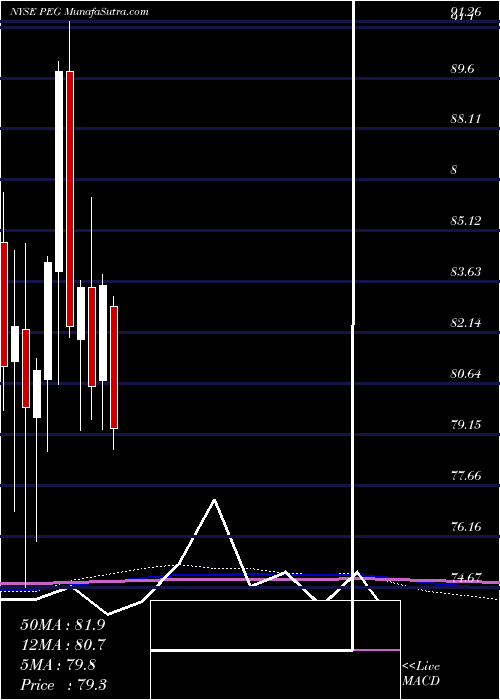Select the 89.6 price axis label

pyautogui.click(x=462, y=69)
